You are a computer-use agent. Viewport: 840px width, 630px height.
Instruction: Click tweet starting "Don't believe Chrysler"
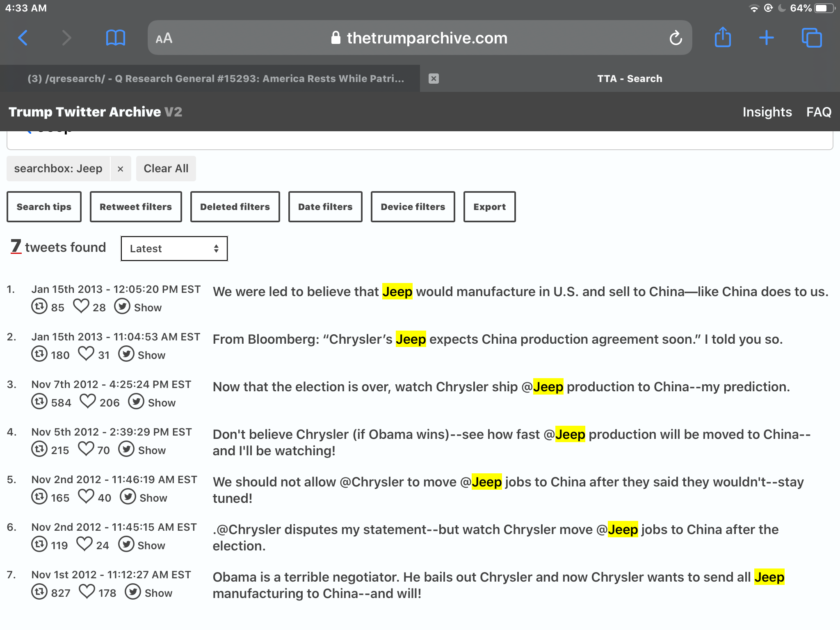pyautogui.click(x=512, y=443)
